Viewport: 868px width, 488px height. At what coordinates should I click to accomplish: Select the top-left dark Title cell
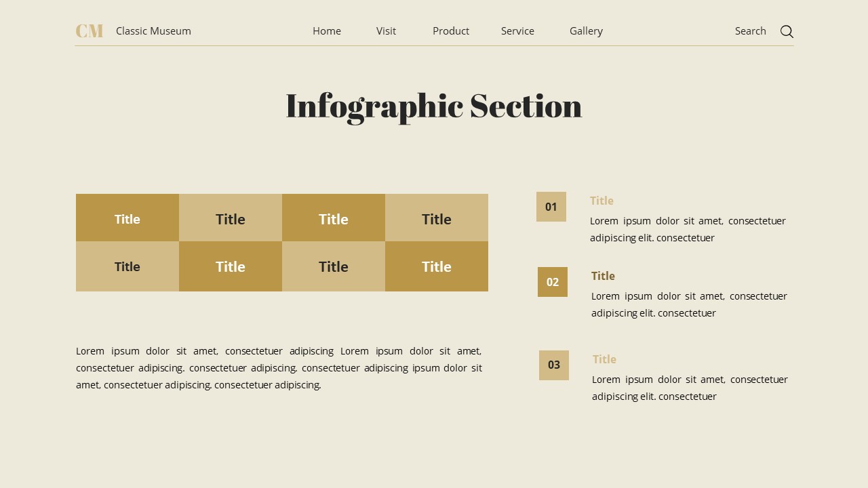point(127,219)
